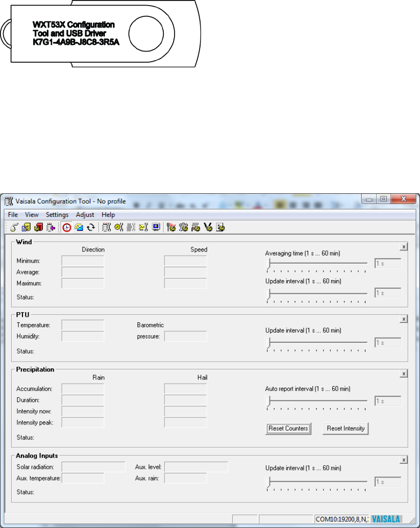Click the yellow envelope with wrench icon
Image resolution: width=420 pixels, height=528 pixels.
click(x=143, y=228)
